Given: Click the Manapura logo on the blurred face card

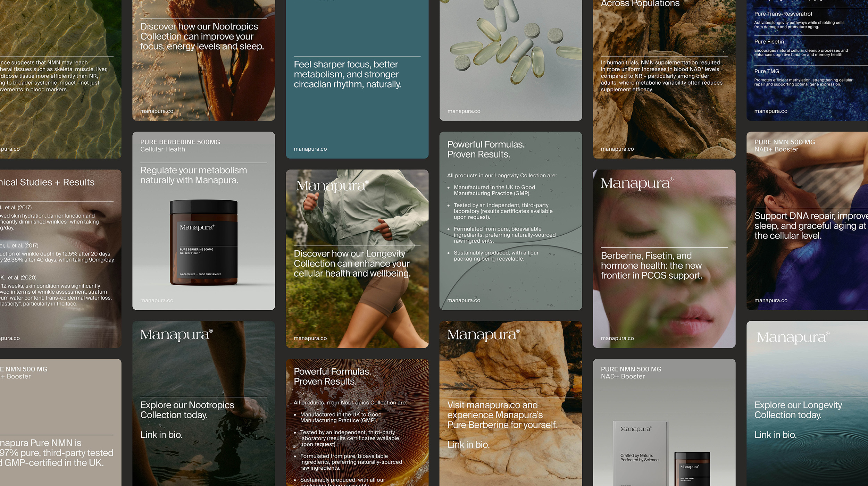Looking at the screenshot, I should (x=637, y=183).
